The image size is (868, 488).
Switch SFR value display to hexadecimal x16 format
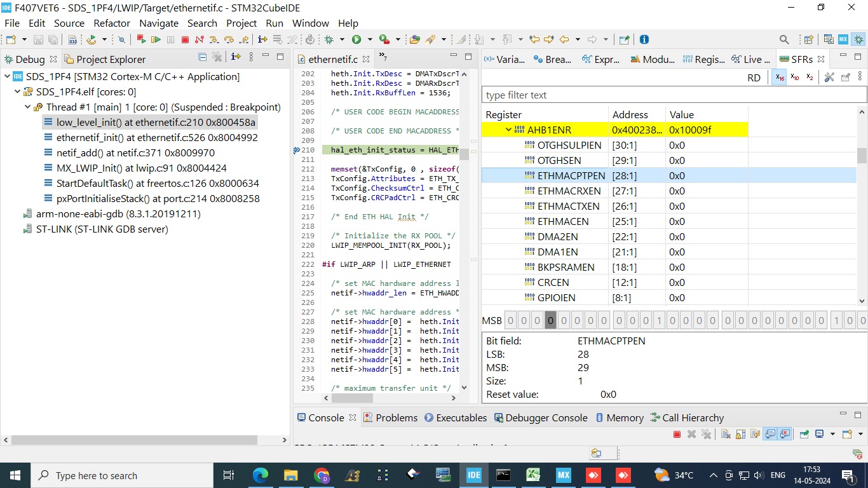click(x=778, y=76)
